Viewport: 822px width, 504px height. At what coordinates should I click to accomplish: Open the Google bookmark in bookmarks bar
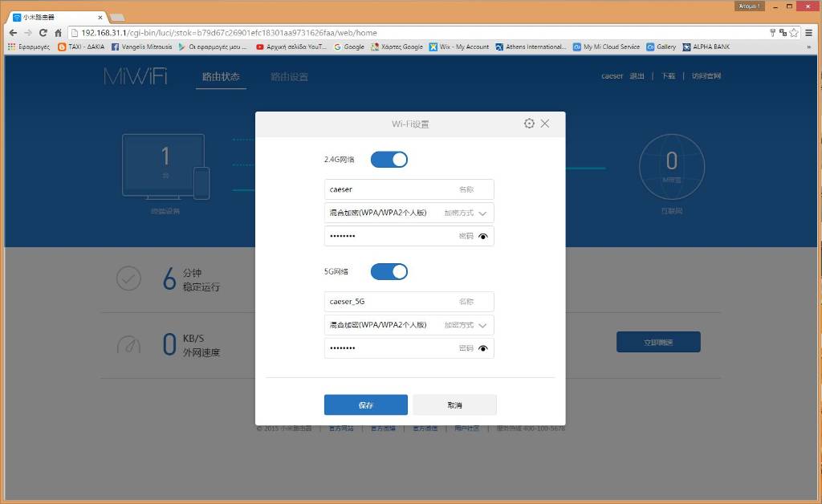(x=349, y=47)
